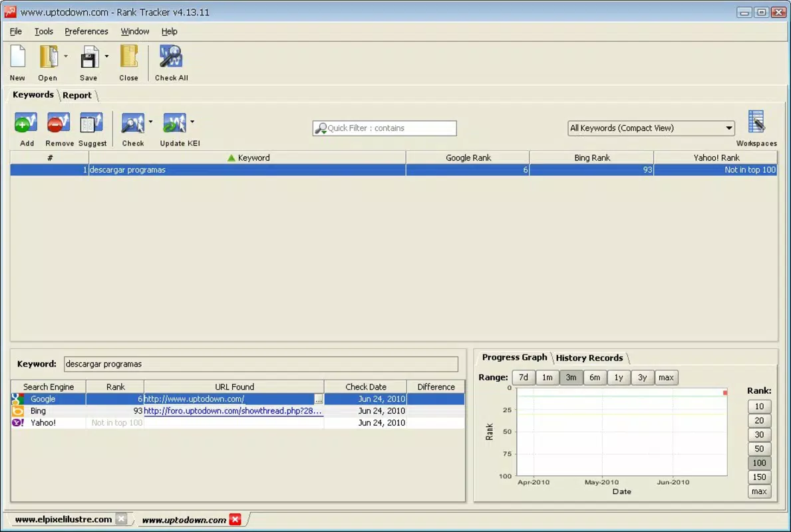The height and width of the screenshot is (532, 791).
Task: Set graph range to 1m
Action: pos(547,377)
